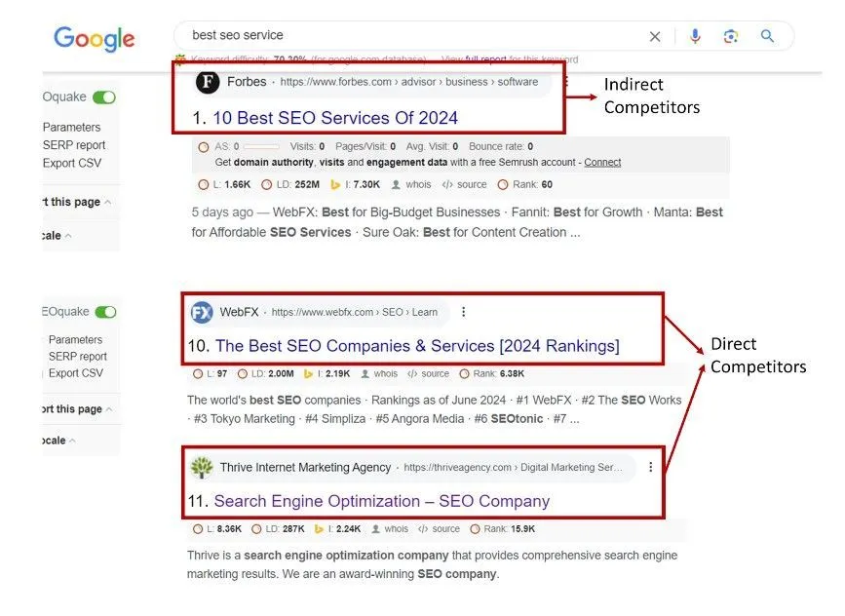
Task: Click the magnifying glass search button
Action: (x=768, y=36)
